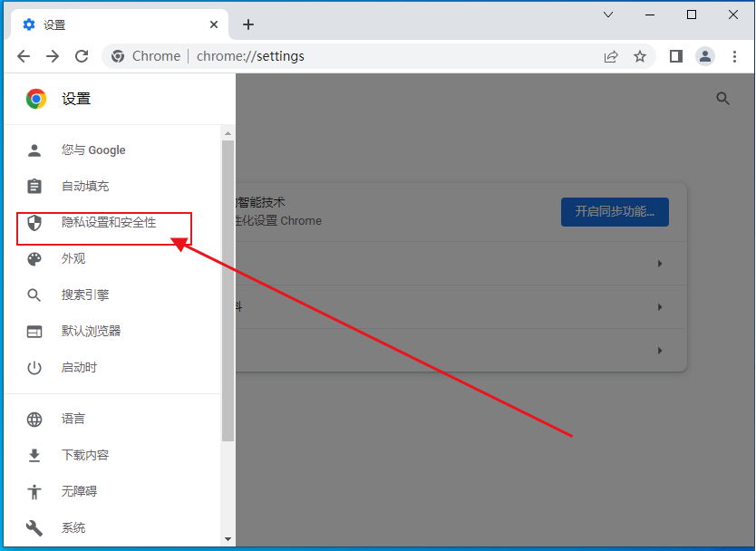The width and height of the screenshot is (756, 551).
Task: Open the 语言 settings section
Action: 111,419
